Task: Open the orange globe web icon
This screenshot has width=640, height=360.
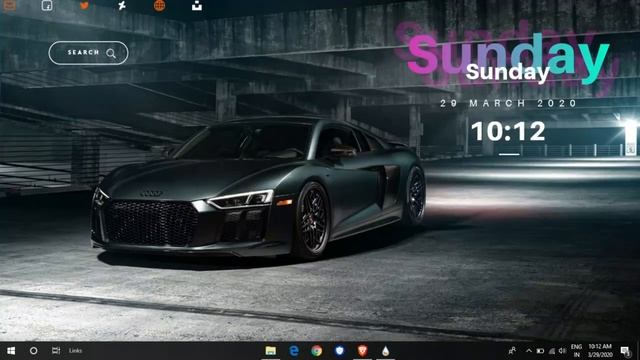Action: click(x=159, y=5)
